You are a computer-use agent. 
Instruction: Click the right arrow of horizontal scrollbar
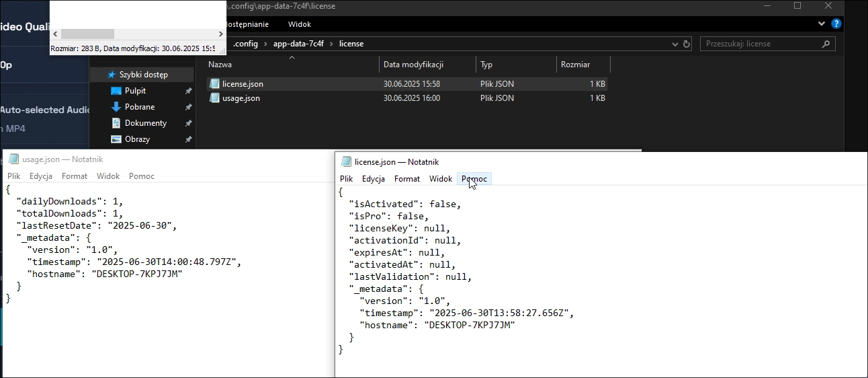point(220,34)
